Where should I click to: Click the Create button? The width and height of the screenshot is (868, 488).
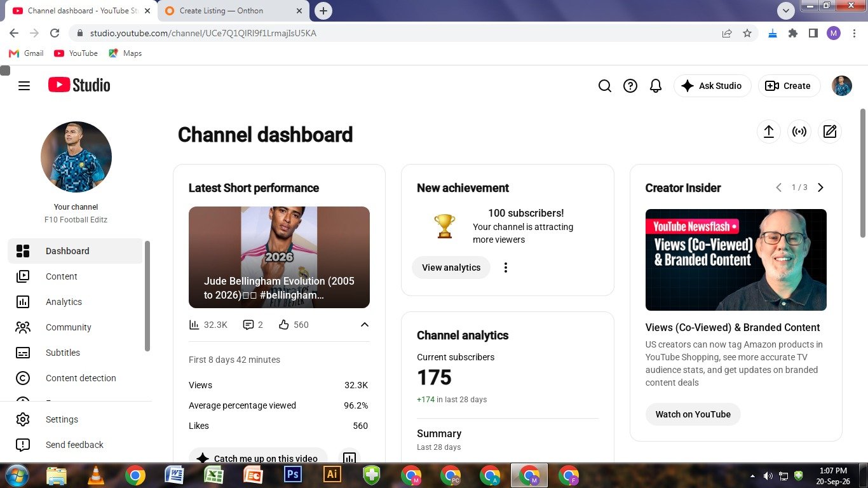coord(789,86)
